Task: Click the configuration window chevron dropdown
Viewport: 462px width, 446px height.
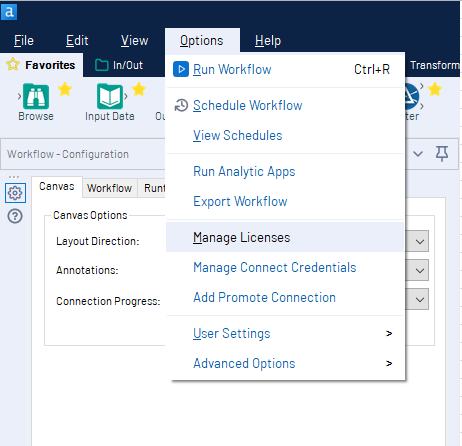Action: pyautogui.click(x=418, y=154)
